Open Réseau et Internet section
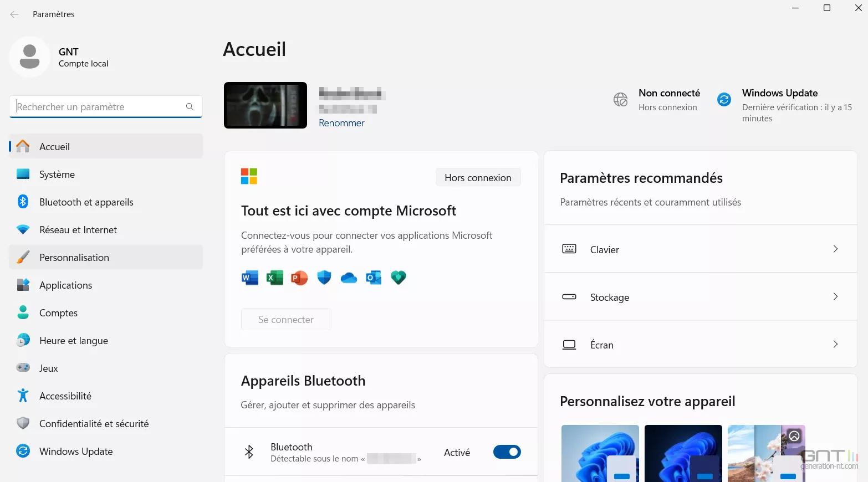This screenshot has height=482, width=868. (106, 229)
